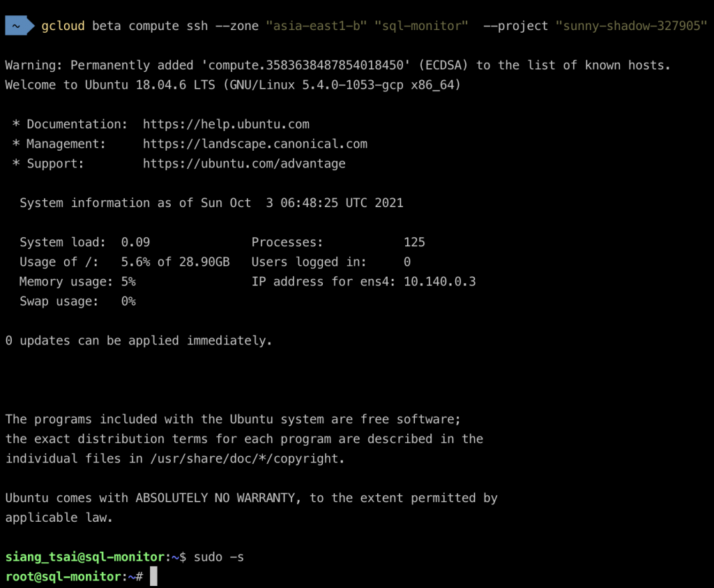Screen dimensions: 714x588
Task: Click the Ubuntu 18.04.6 LTS welcome line
Action: point(233,85)
